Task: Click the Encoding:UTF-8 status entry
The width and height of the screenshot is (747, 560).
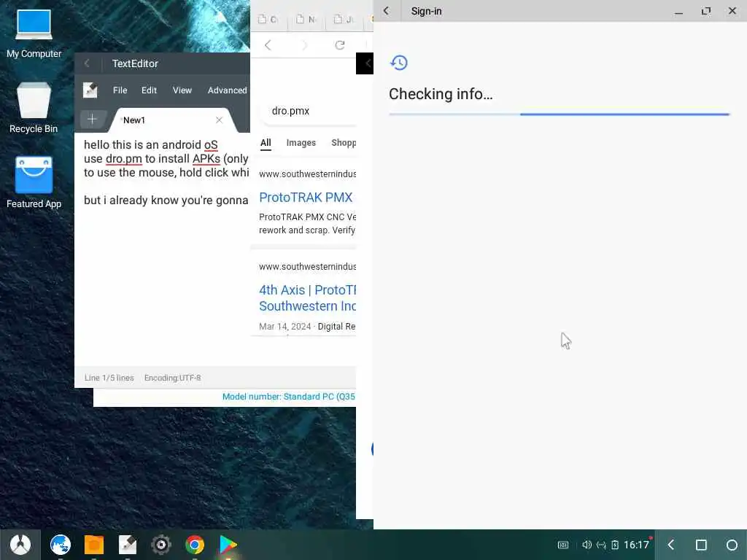Action: (172, 378)
